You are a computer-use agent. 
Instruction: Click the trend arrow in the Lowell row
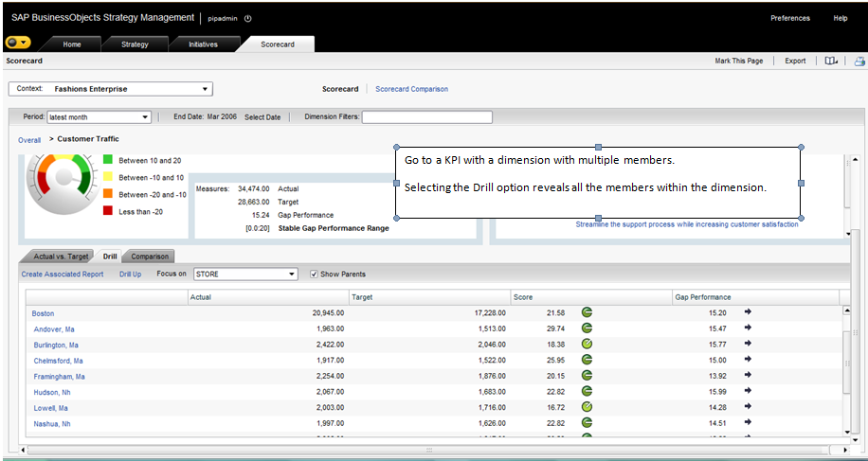pos(748,406)
